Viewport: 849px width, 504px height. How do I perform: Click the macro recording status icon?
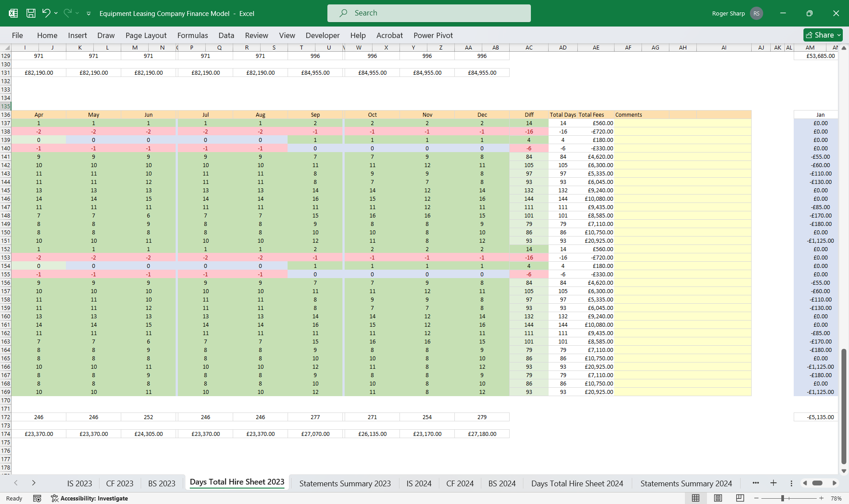click(x=37, y=498)
